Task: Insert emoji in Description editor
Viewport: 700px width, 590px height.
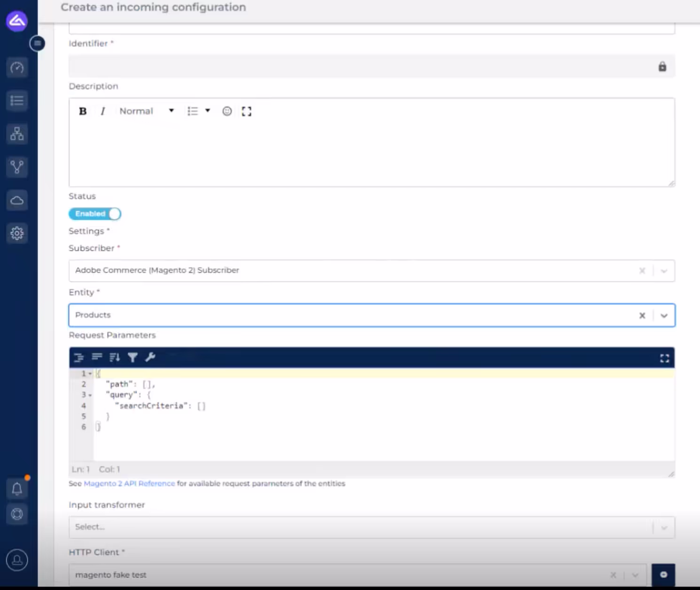Action: click(x=227, y=111)
